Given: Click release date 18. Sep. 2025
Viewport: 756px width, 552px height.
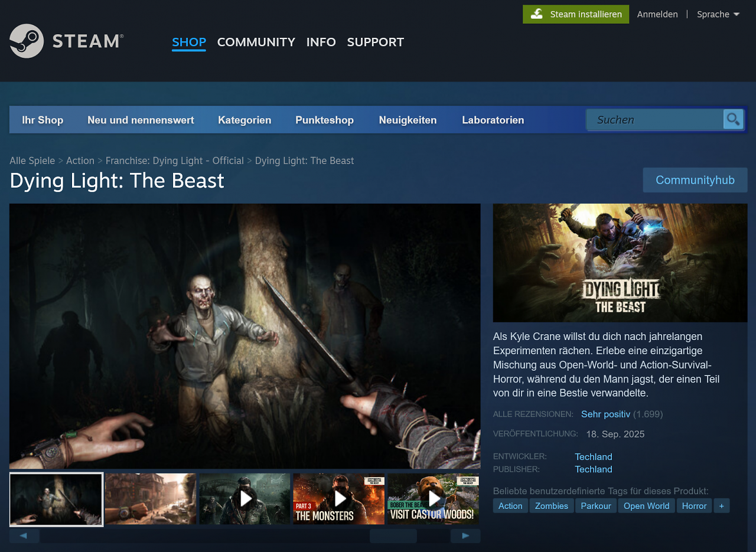Looking at the screenshot, I should click(x=615, y=435).
